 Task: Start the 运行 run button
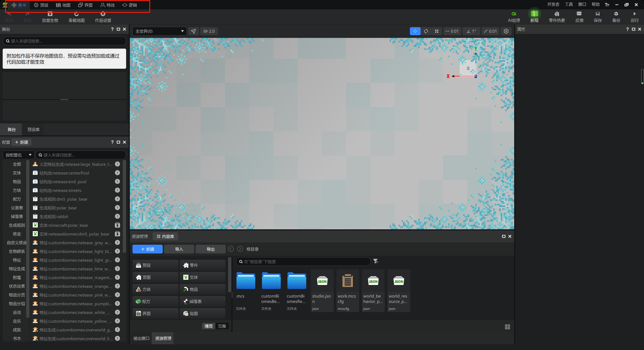[x=634, y=17]
